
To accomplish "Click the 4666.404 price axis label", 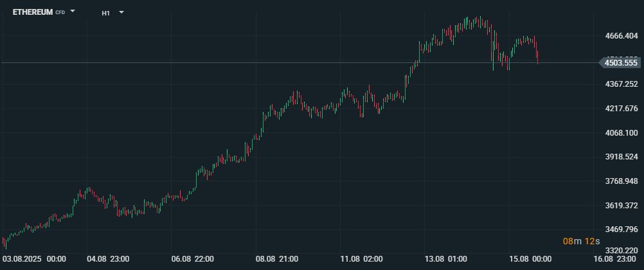I will click(x=621, y=37).
